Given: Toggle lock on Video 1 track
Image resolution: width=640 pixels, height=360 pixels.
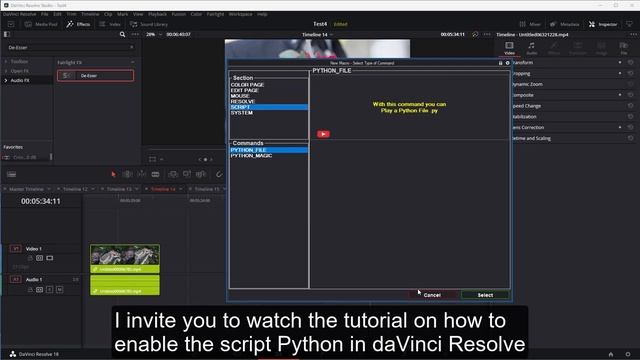Looking at the screenshot, I should click(30, 258).
